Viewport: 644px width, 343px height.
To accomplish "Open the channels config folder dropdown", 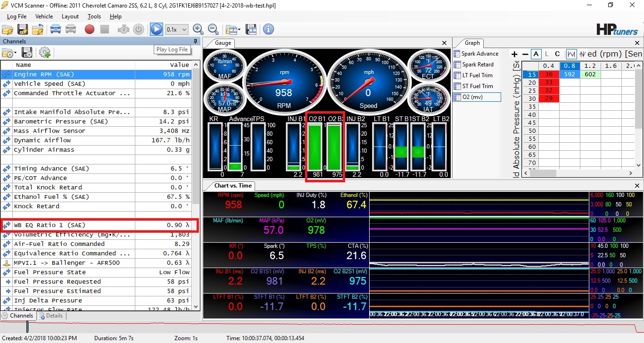I will tap(9, 52).
